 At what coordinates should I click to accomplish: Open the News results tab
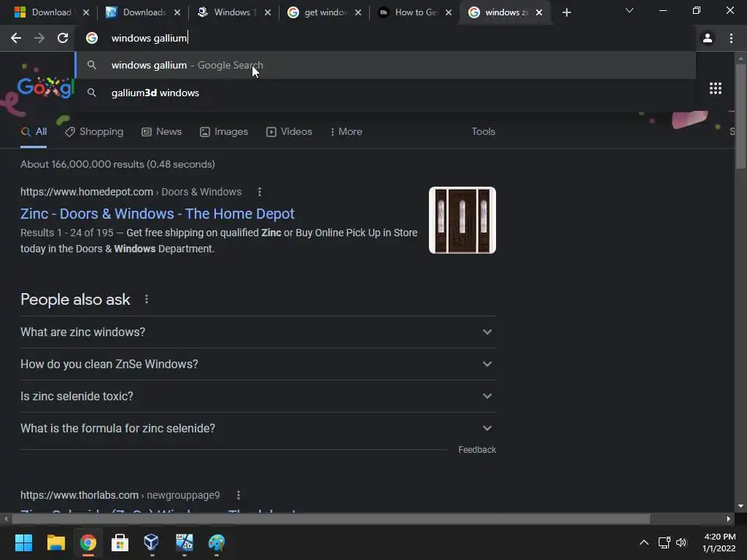[x=161, y=132]
